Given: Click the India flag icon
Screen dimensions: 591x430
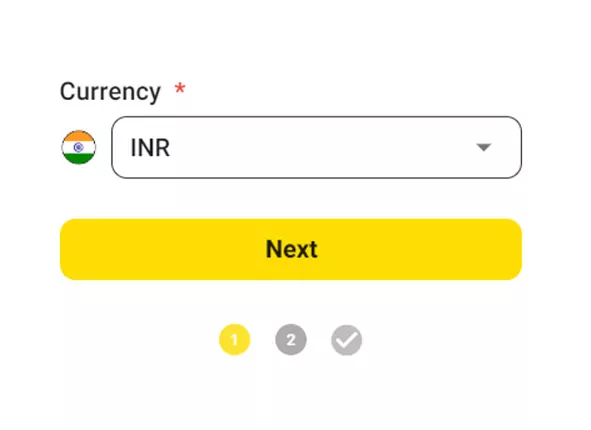Looking at the screenshot, I should tap(78, 147).
